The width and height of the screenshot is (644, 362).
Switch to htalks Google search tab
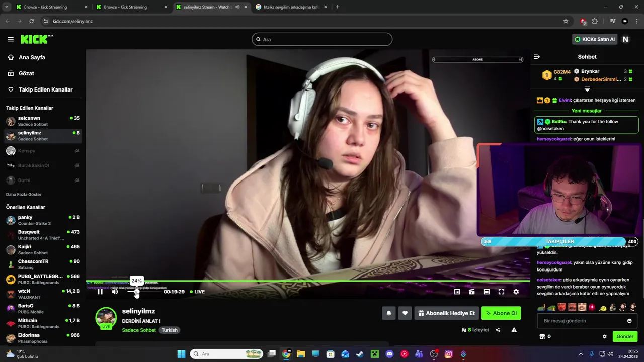[x=291, y=7]
